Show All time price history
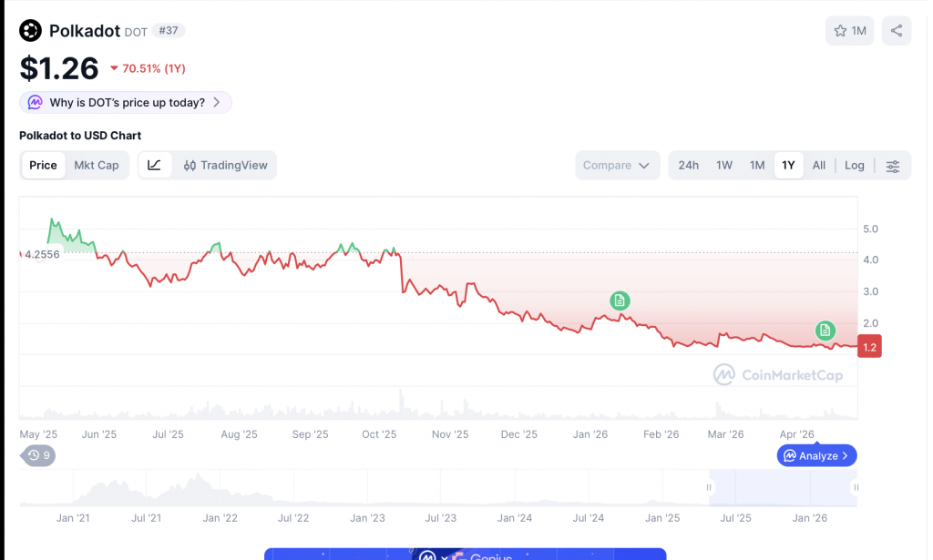 coord(819,165)
